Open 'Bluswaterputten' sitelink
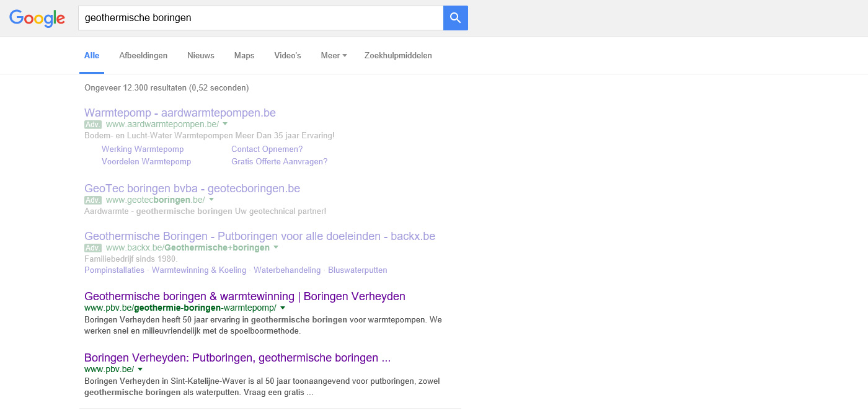The height and width of the screenshot is (413, 868). click(358, 270)
